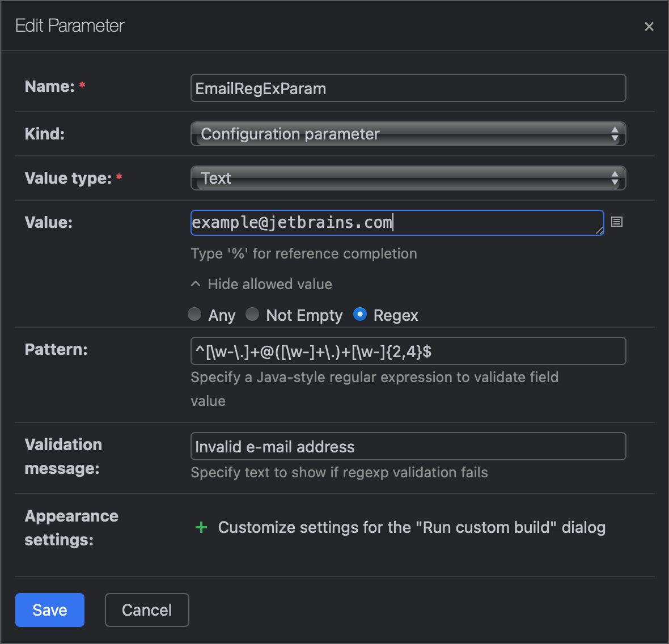This screenshot has height=644, width=669.
Task: Open the multiline value editor icon
Action: pos(617,222)
